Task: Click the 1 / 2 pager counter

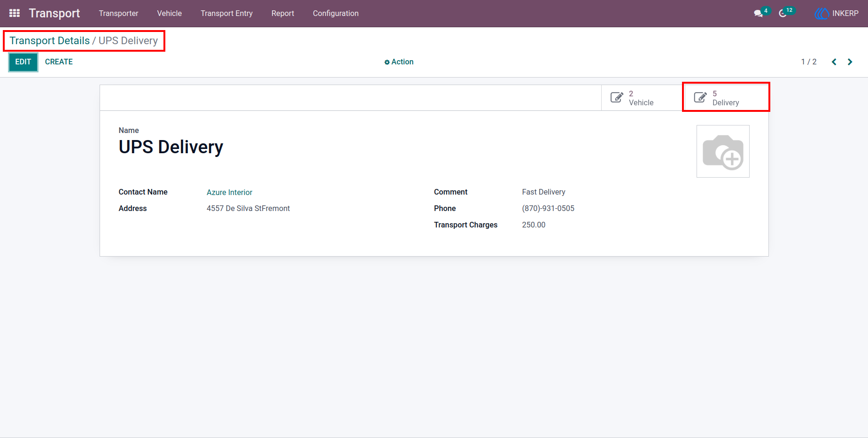Action: [809, 62]
